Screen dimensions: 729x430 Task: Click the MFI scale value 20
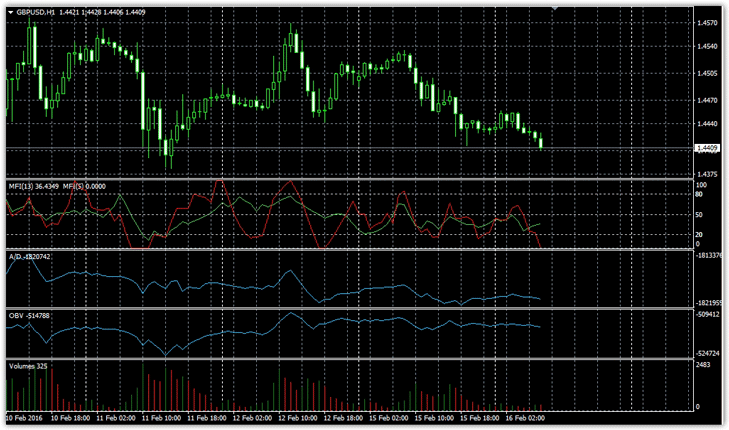click(699, 233)
